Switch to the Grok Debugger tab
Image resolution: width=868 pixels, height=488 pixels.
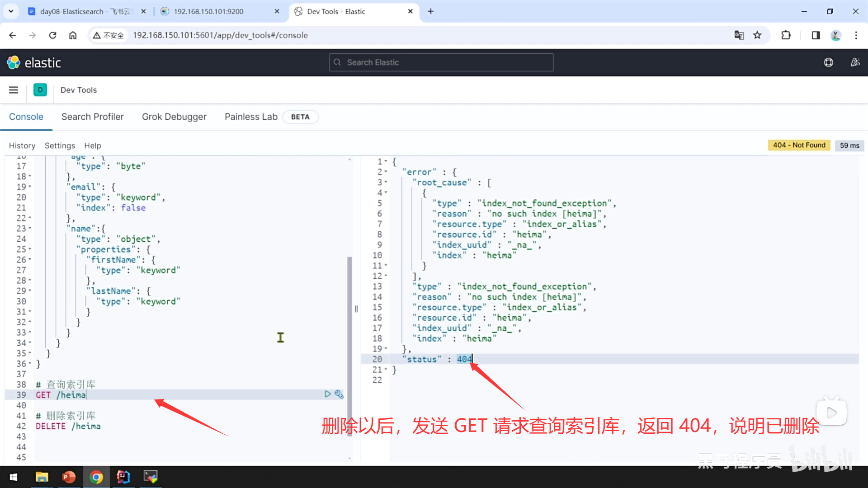point(174,117)
